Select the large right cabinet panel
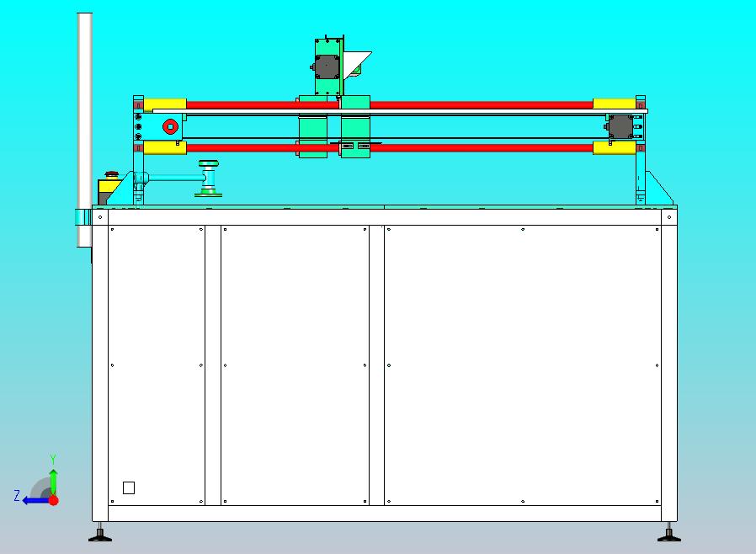This screenshot has width=756, height=554. pos(523,365)
